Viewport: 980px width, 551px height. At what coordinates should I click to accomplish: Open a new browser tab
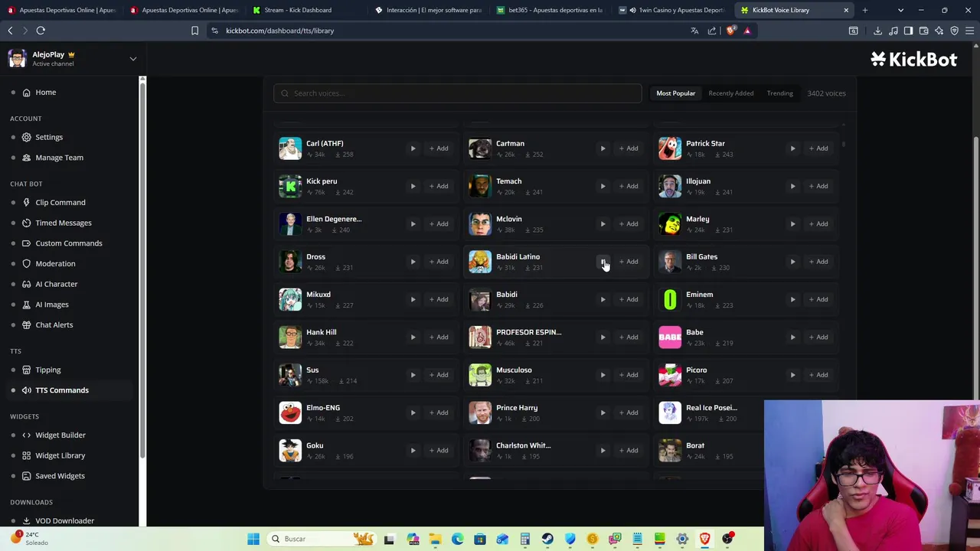click(x=865, y=10)
